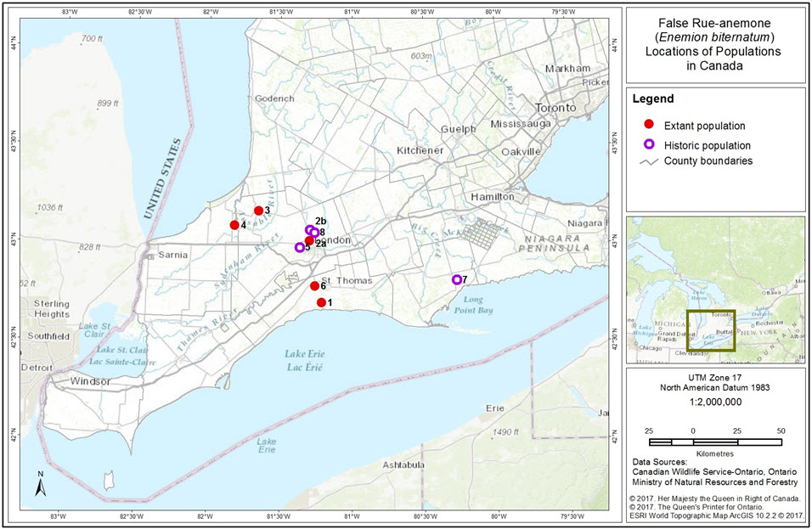812x529 pixels.
Task: Click the inset overview map
Action: click(715, 289)
